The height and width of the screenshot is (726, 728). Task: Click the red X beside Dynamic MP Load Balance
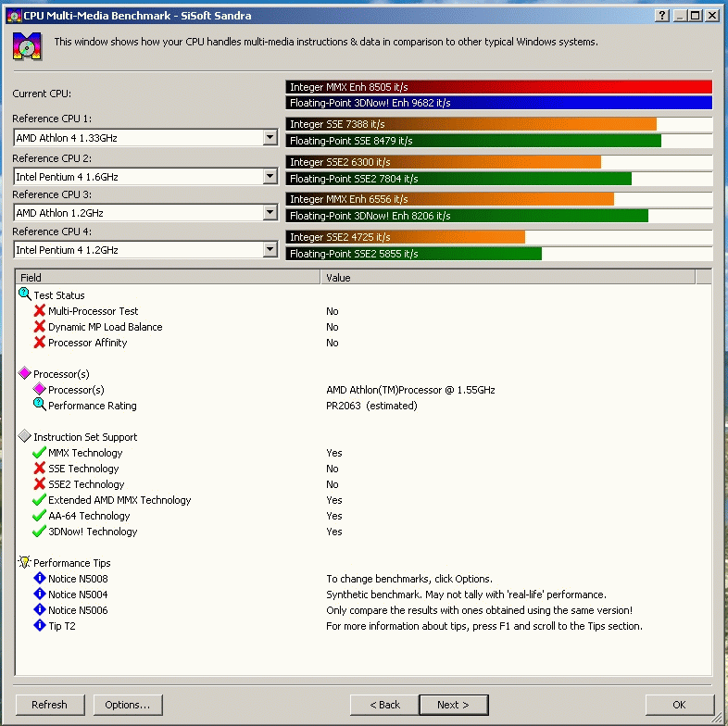pos(40,326)
